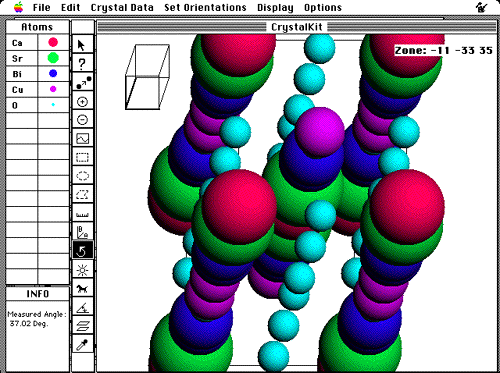
Task: Select the plane layers tool
Action: click(x=82, y=326)
